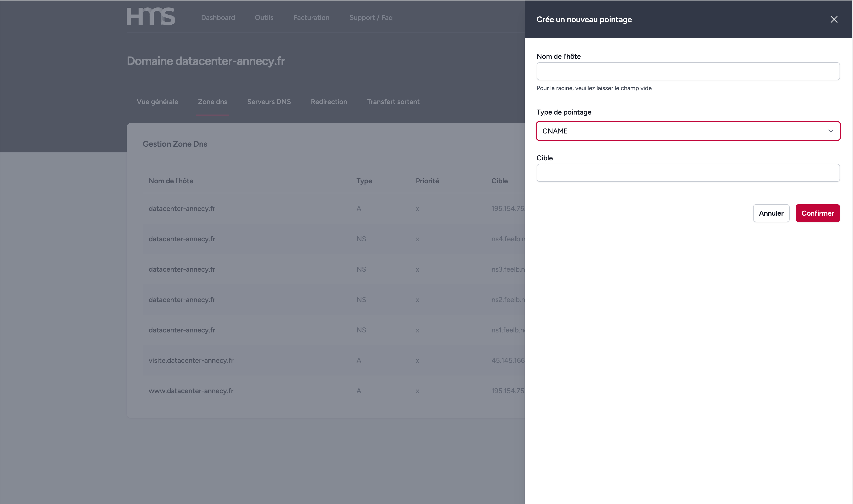
Task: Open the Dashboard menu
Action: click(x=218, y=18)
